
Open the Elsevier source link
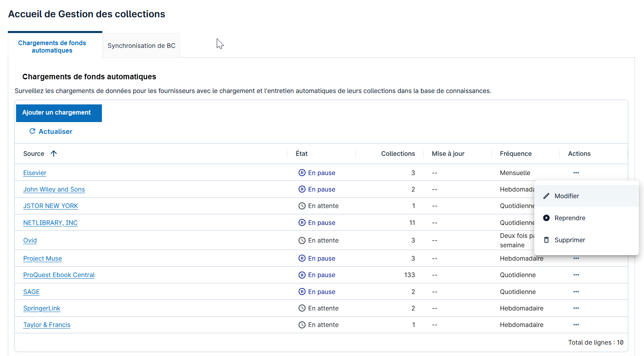coord(34,173)
